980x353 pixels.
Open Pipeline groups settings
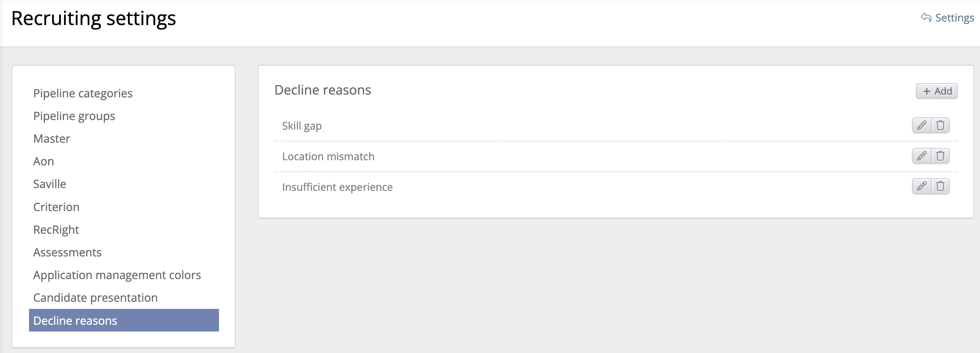coord(74,116)
